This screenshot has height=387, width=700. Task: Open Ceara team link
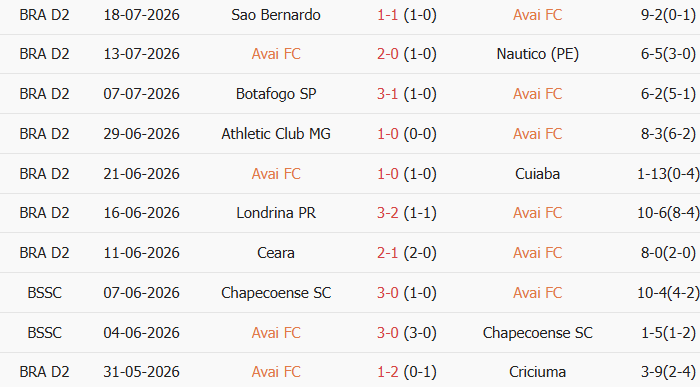click(x=276, y=253)
